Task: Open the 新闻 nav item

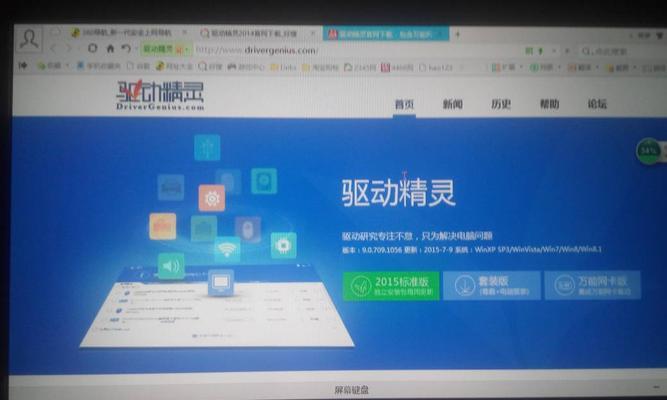Action: click(453, 104)
